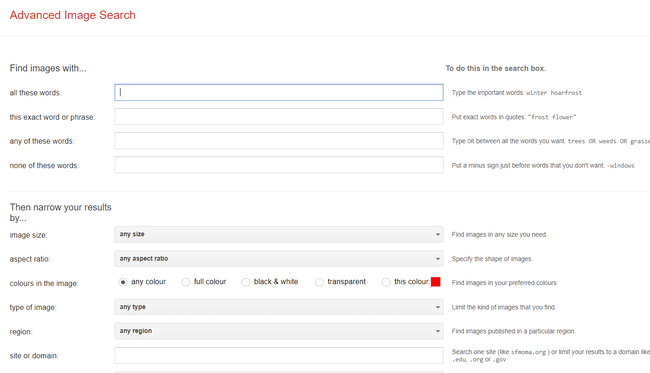Open the type of image dropdown
This screenshot has width=650, height=373.
[279, 307]
